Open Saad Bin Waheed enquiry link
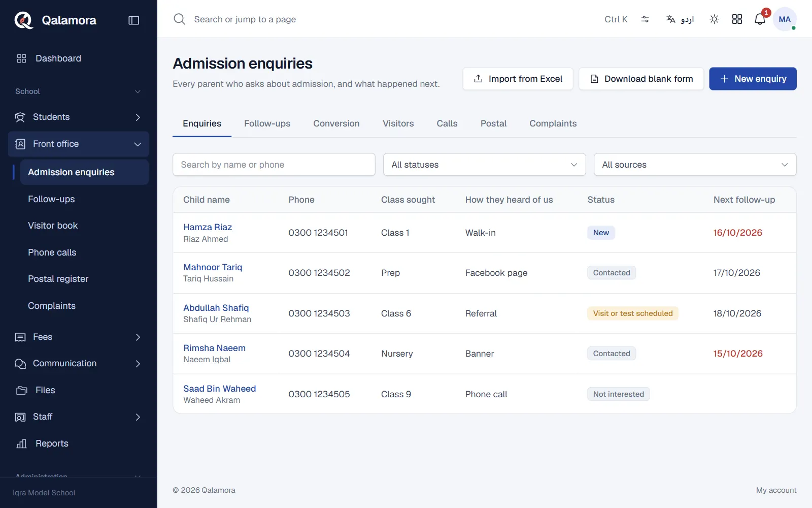This screenshot has width=812, height=508. coord(220,389)
